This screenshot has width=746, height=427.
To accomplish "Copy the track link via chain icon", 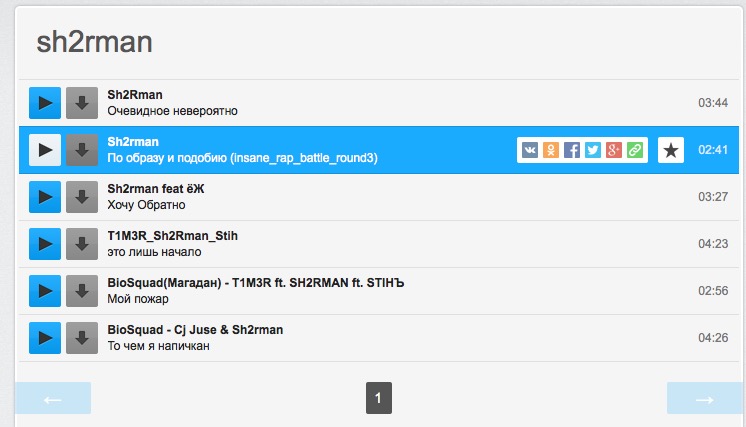I will coord(635,150).
